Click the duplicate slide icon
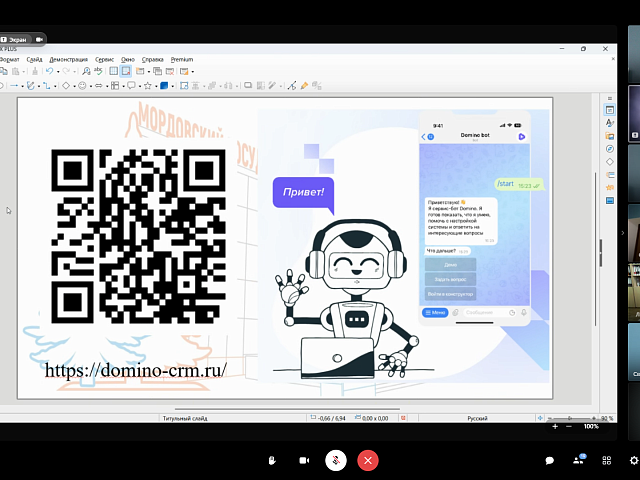The height and width of the screenshot is (480, 640). 158,71
